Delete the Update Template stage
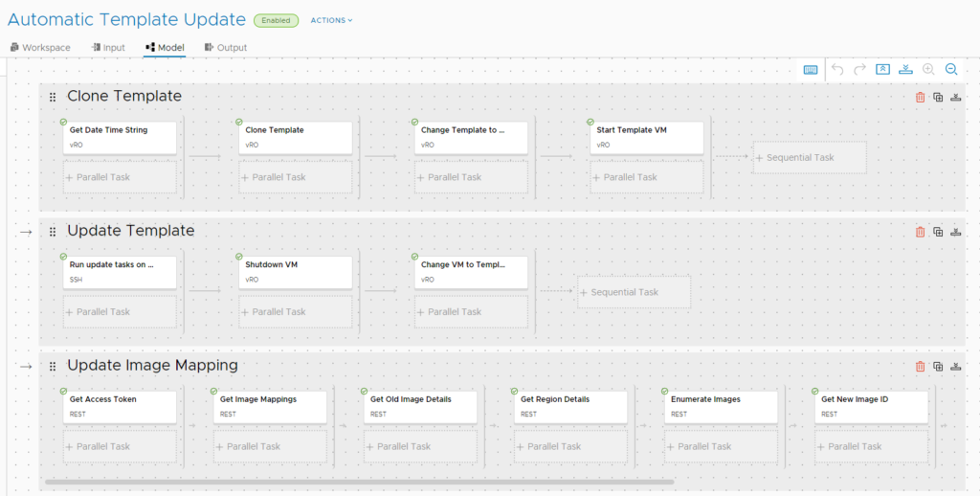Viewport: 980px width, 496px height. [920, 232]
